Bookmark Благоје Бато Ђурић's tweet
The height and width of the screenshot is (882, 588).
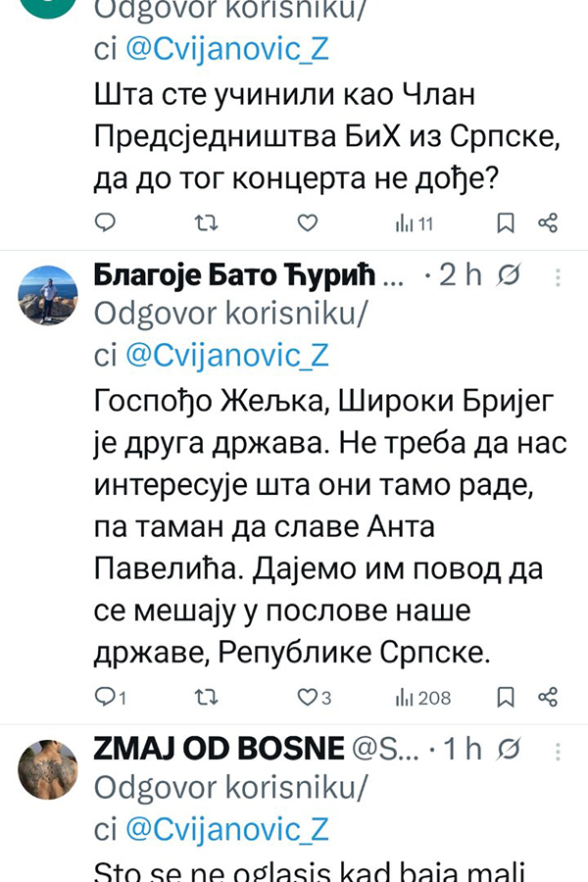click(506, 697)
